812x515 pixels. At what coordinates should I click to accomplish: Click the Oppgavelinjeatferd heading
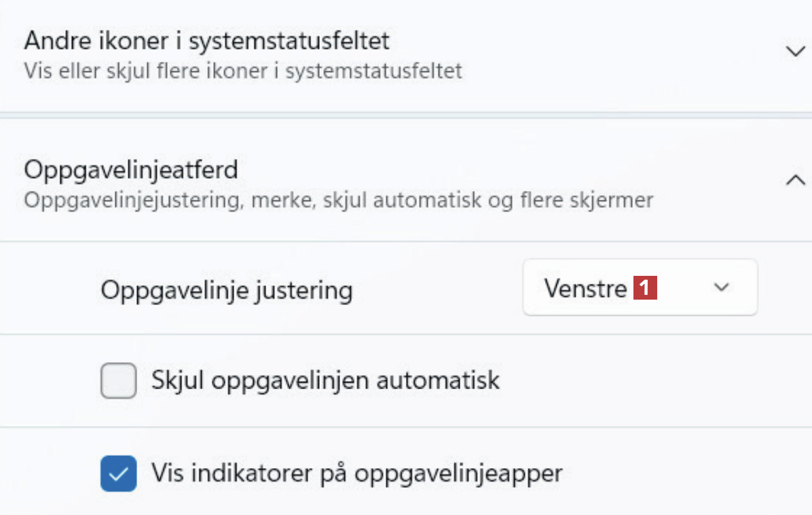pyautogui.click(x=130, y=170)
